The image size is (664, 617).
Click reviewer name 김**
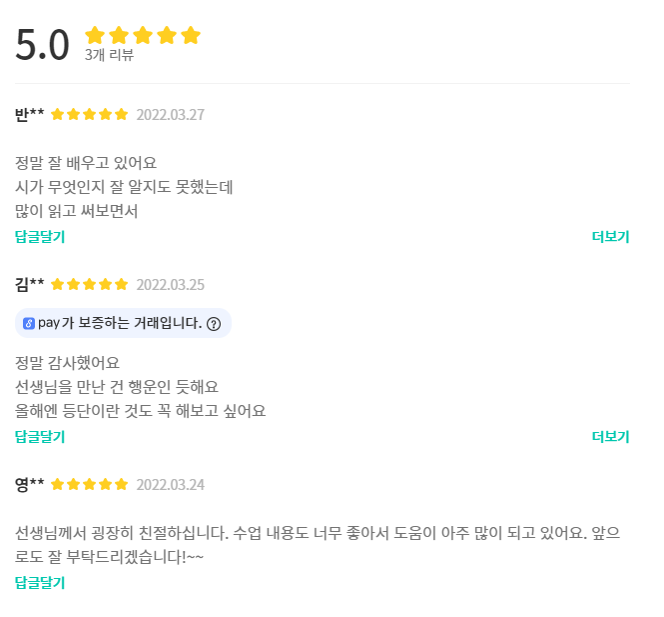point(30,284)
